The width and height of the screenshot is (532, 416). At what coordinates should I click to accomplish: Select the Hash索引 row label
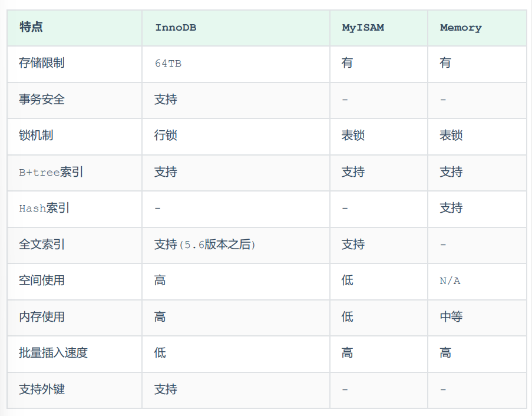click(44, 208)
